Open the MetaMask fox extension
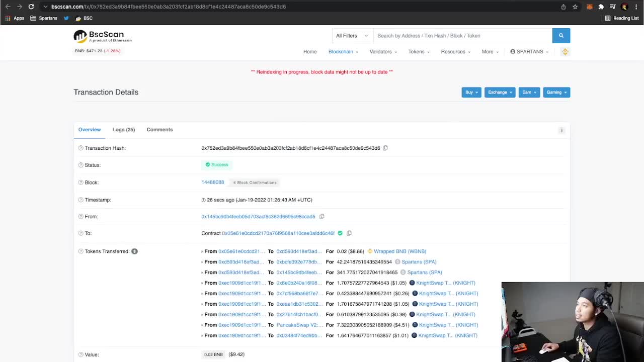This screenshot has width=644, height=362. pos(589,7)
